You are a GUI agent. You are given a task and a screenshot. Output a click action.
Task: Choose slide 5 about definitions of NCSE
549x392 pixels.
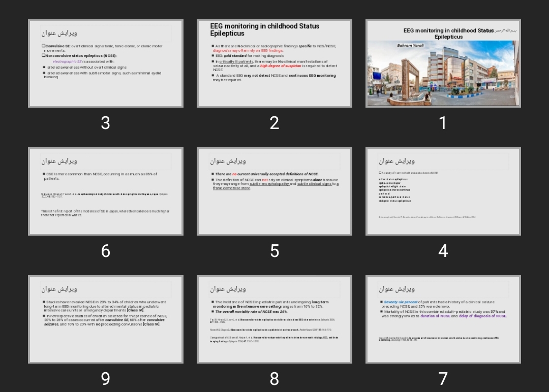tap(274, 191)
